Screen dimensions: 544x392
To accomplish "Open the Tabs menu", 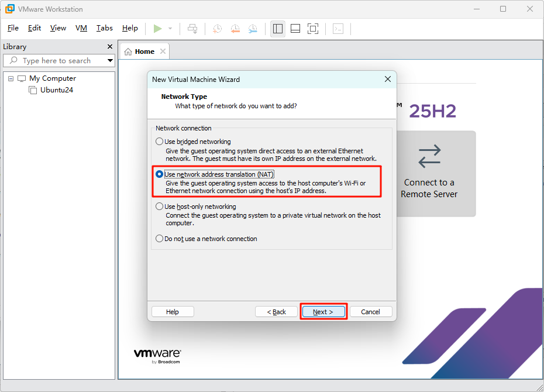I will 105,28.
